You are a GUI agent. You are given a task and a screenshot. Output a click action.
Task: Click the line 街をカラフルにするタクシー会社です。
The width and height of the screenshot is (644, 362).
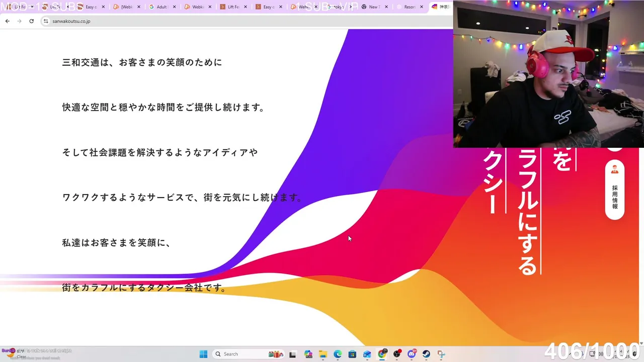[144, 288]
